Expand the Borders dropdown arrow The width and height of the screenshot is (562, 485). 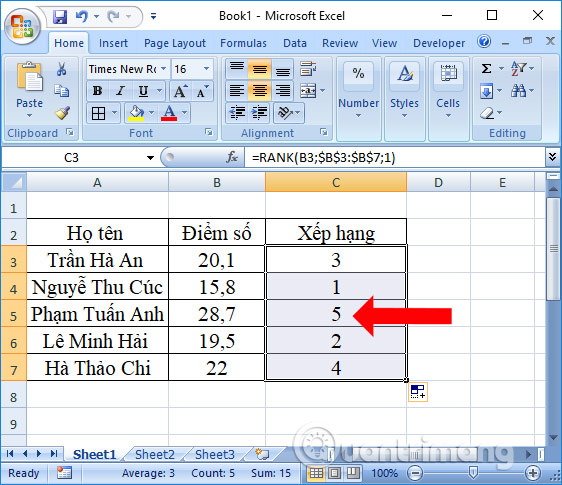pyautogui.click(x=114, y=113)
